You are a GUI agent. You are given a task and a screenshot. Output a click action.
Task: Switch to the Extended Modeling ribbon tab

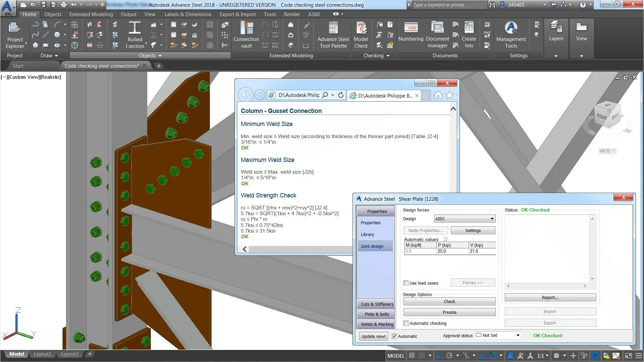(91, 14)
